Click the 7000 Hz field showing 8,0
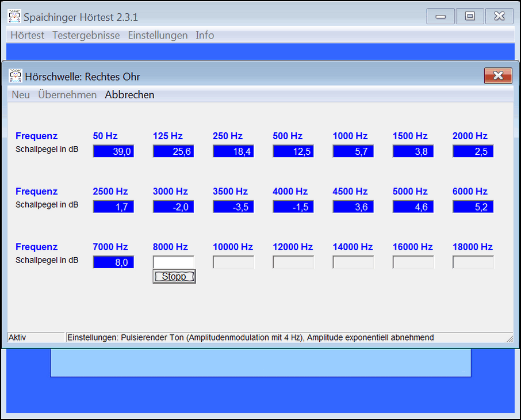This screenshot has height=420, width=521. (113, 262)
